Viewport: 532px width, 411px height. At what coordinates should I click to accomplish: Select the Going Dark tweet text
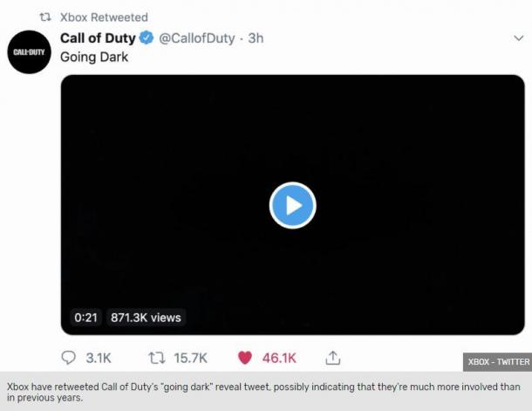(x=94, y=57)
